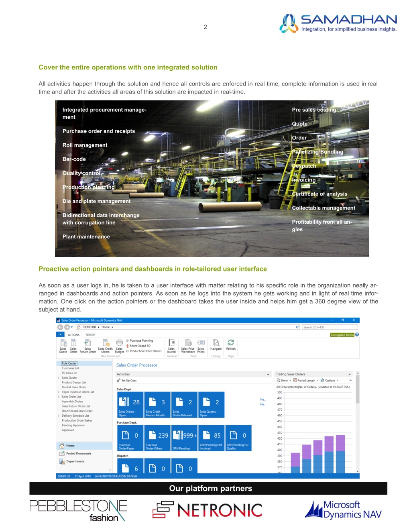Switch to the REPORT ribbon tab
Viewport: 411px width, 532px height.
point(91,335)
